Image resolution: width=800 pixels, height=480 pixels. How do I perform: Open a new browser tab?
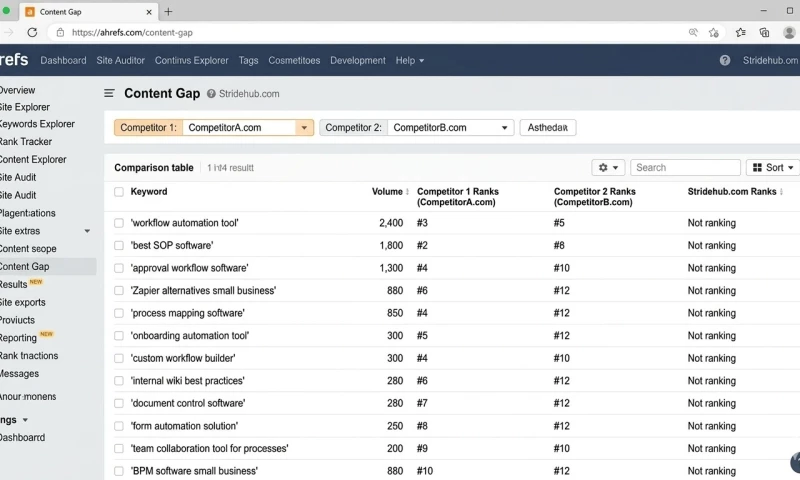point(168,11)
